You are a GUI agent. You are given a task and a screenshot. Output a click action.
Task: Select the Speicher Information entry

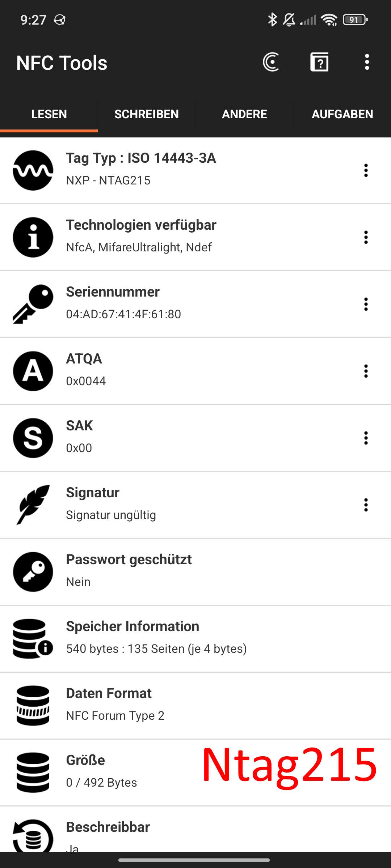(x=195, y=639)
